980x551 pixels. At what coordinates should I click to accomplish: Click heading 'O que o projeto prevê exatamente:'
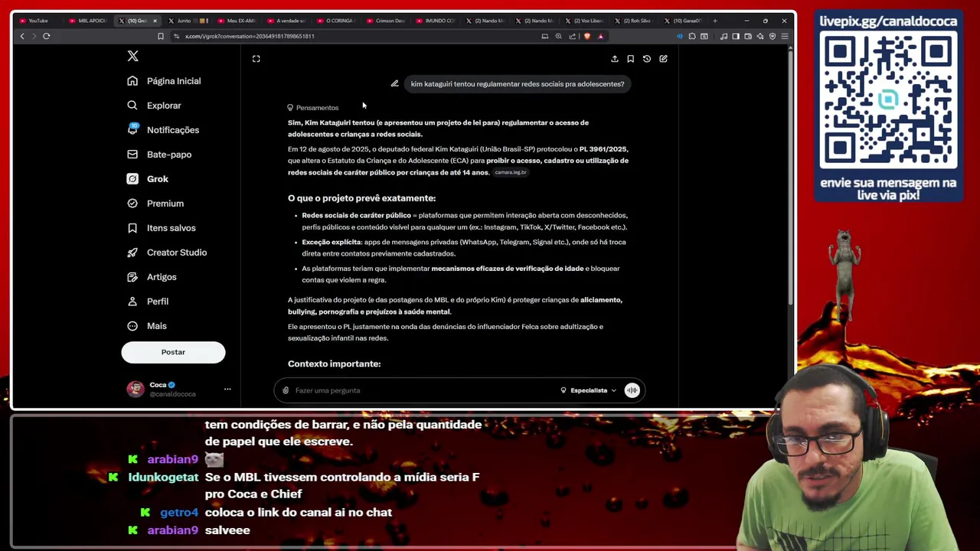[361, 198]
